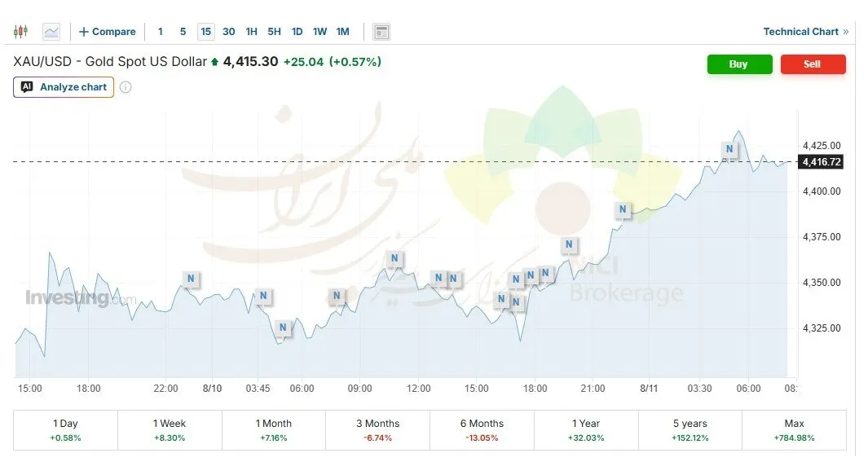Open the news table view icon
The width and height of the screenshot is (868, 466).
click(x=381, y=32)
